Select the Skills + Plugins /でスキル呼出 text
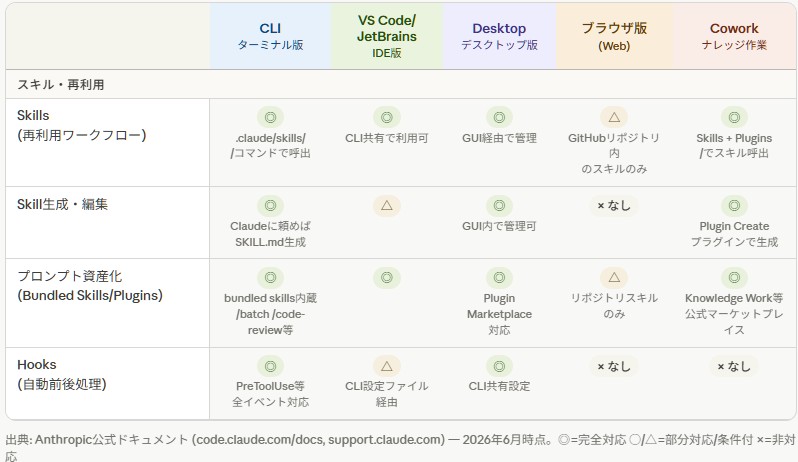 pyautogui.click(x=734, y=146)
